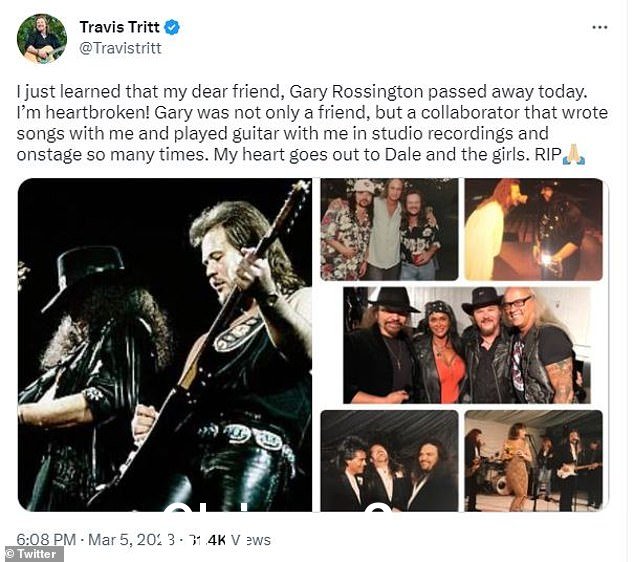Screen dimensions: 634x562
Task: Open the band stage photo with singer
Action: click(534, 461)
